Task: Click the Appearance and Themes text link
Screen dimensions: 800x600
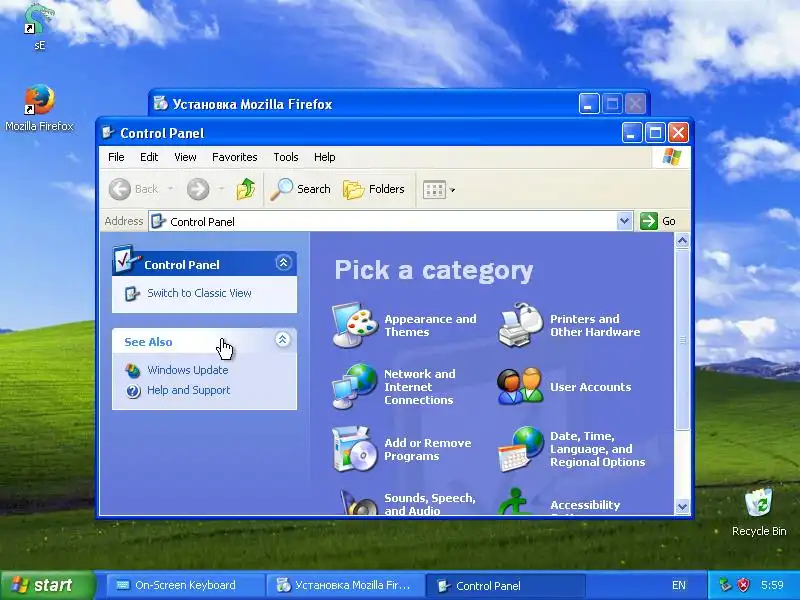Action: click(x=430, y=326)
